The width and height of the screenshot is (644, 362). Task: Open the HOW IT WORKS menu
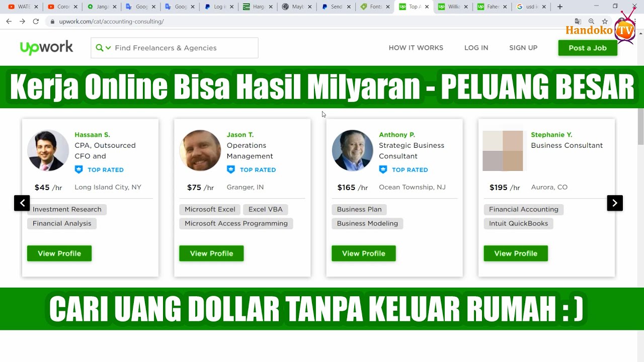point(416,48)
